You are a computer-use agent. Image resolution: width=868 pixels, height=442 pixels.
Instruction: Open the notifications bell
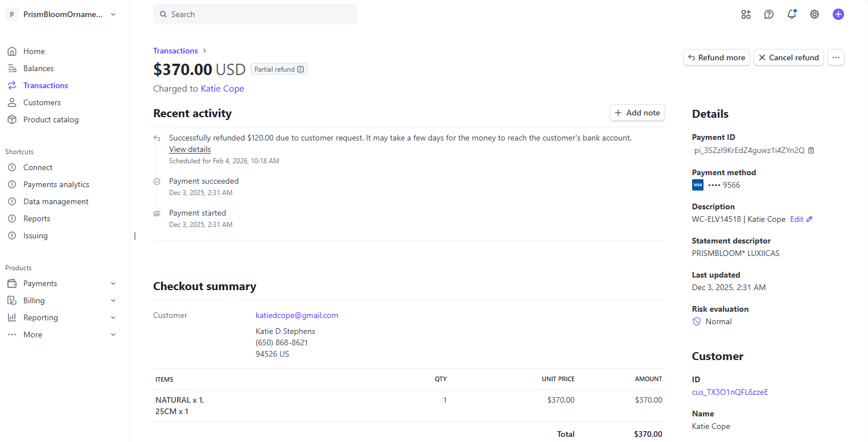pos(792,14)
